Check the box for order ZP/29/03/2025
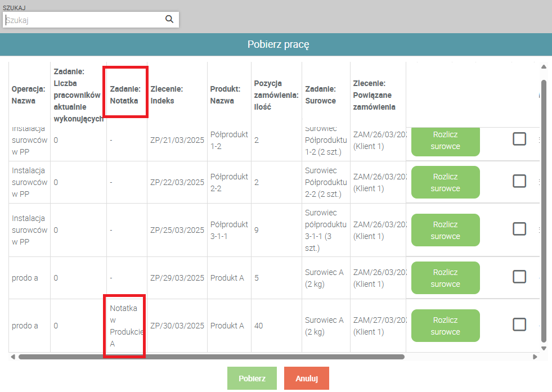Viewport: 552px width, 392px height. (519, 277)
